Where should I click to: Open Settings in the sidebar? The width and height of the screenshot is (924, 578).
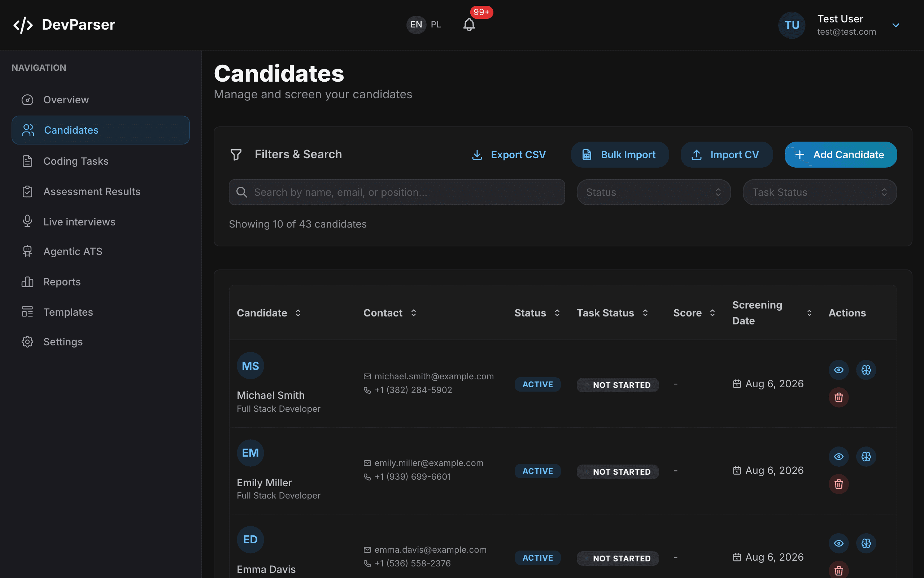click(101, 341)
